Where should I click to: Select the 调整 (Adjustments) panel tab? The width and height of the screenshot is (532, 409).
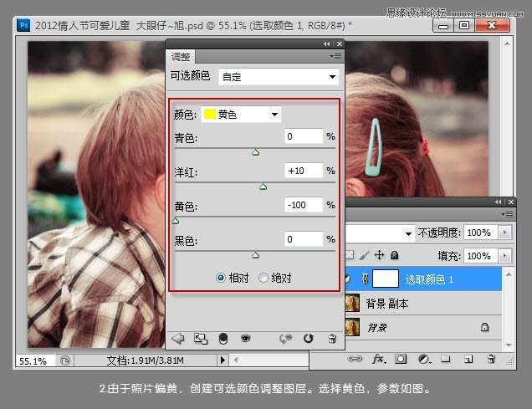pos(181,57)
